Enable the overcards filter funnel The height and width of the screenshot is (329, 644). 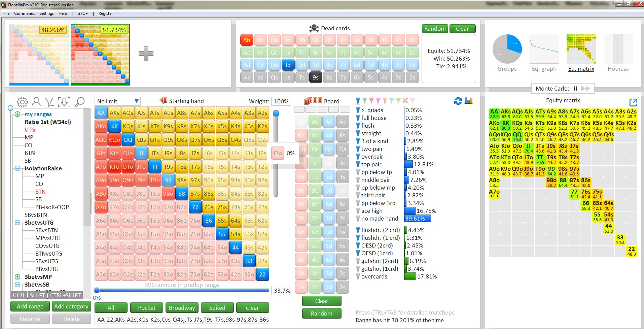(358, 276)
